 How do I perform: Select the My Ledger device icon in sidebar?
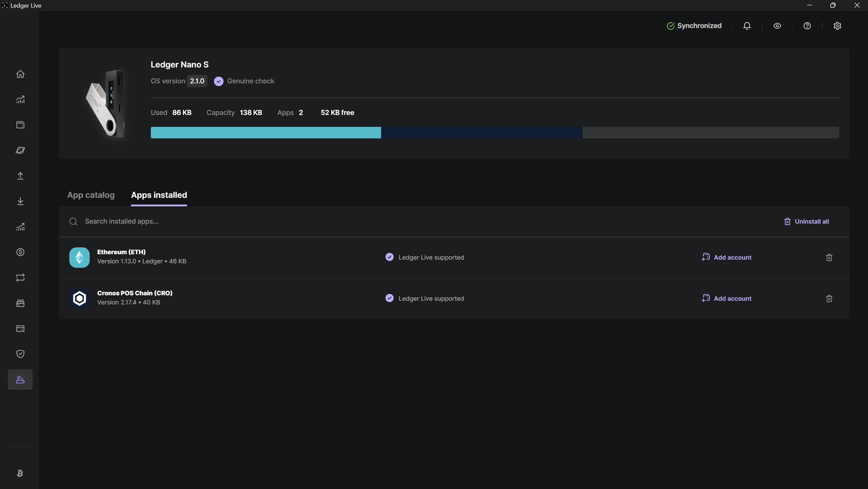[20, 380]
